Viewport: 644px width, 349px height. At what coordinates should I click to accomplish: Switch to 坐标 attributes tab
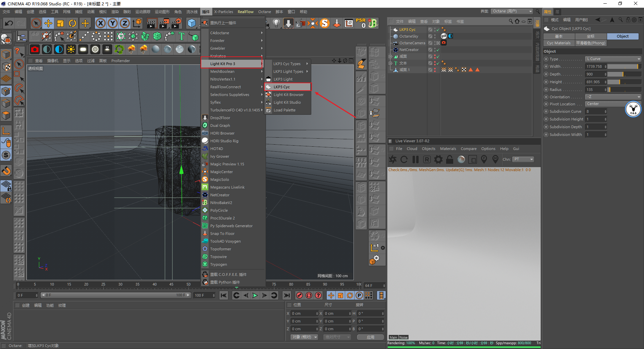pos(590,36)
